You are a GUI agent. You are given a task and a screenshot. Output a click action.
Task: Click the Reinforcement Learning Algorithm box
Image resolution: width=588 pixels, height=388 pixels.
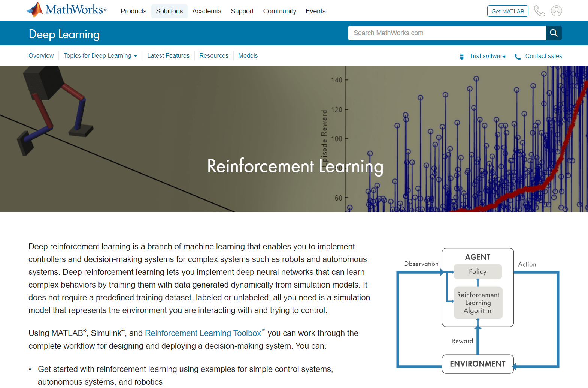[478, 303]
